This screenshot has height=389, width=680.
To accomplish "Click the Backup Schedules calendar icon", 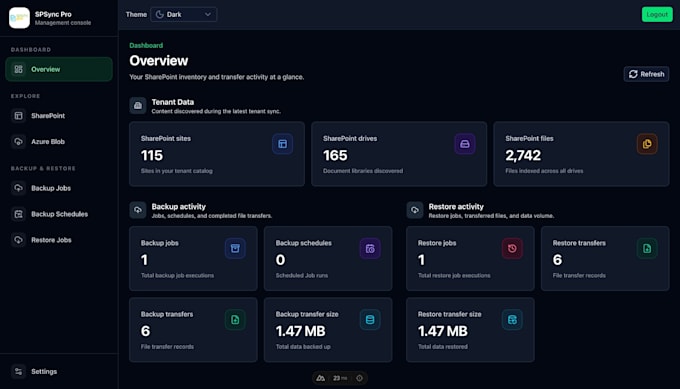I will (18, 214).
